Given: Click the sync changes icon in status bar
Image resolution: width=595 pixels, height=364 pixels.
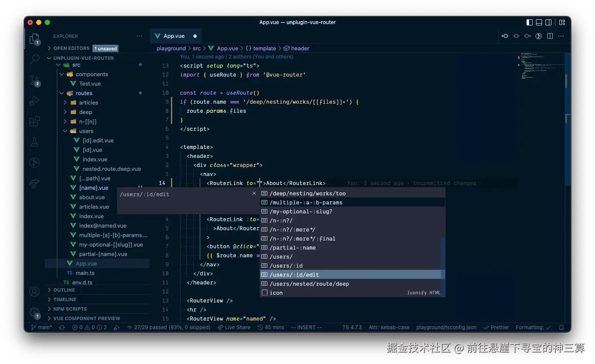Looking at the screenshot, I should (62, 327).
